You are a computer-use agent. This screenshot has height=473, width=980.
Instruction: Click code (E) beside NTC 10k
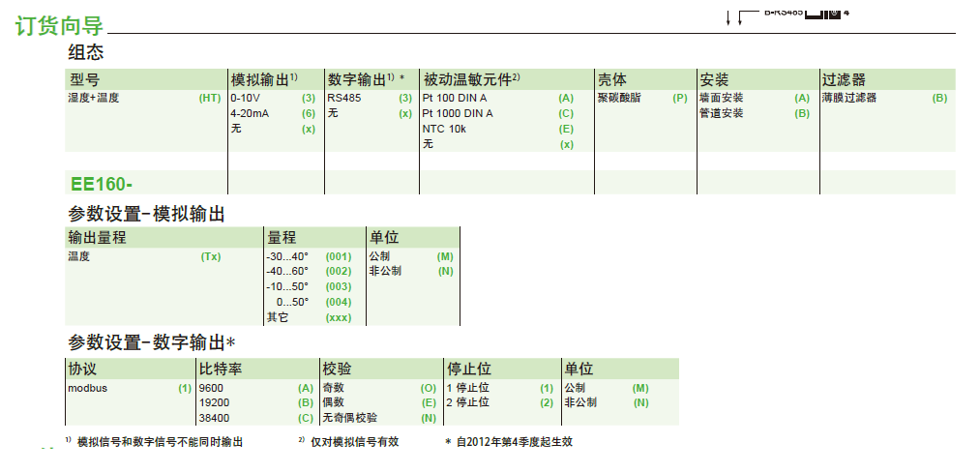[566, 130]
